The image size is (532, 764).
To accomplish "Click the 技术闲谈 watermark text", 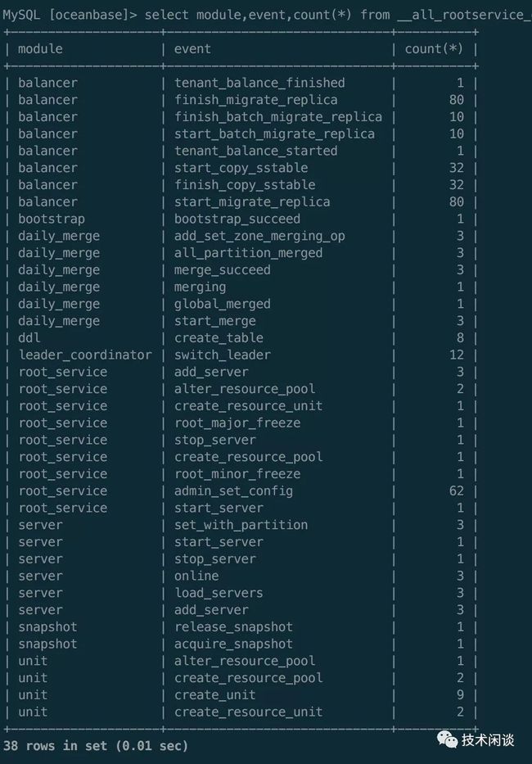I will click(488, 739).
